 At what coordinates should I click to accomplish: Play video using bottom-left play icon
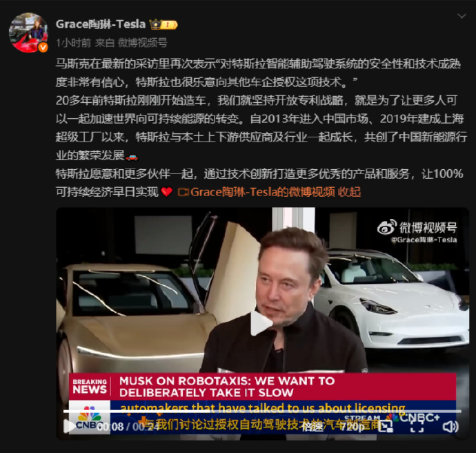tap(70, 426)
